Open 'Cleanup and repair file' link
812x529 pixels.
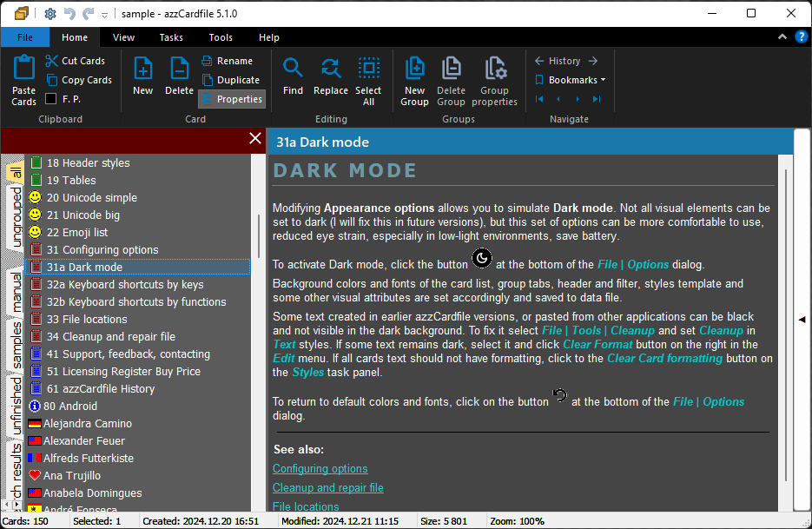pos(327,487)
